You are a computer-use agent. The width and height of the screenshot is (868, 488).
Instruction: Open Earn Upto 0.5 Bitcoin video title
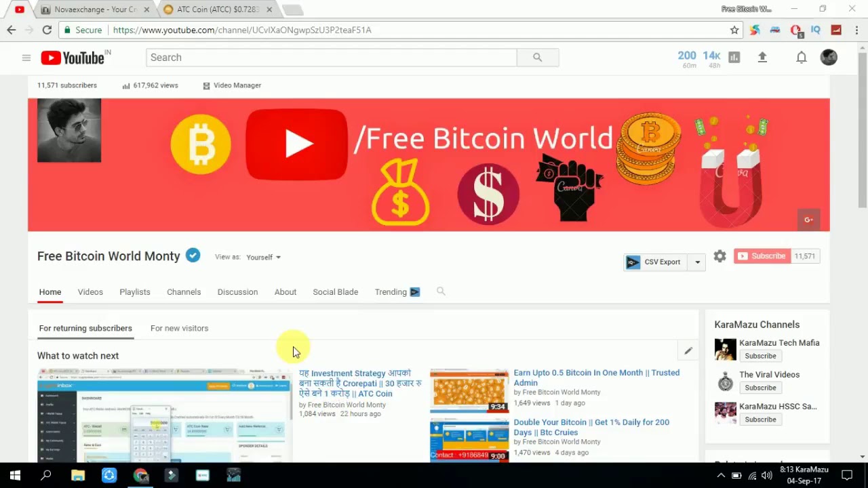pyautogui.click(x=597, y=378)
